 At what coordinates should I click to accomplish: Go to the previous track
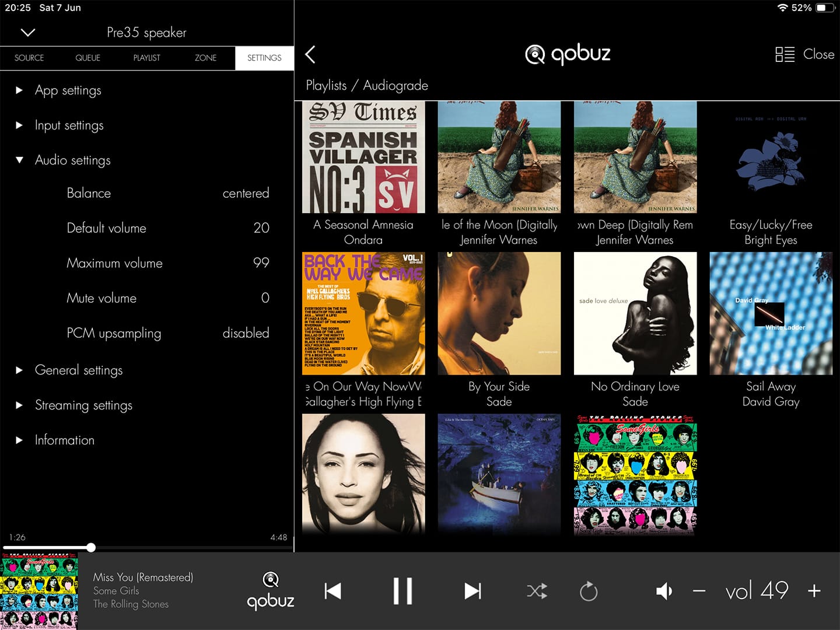(333, 591)
